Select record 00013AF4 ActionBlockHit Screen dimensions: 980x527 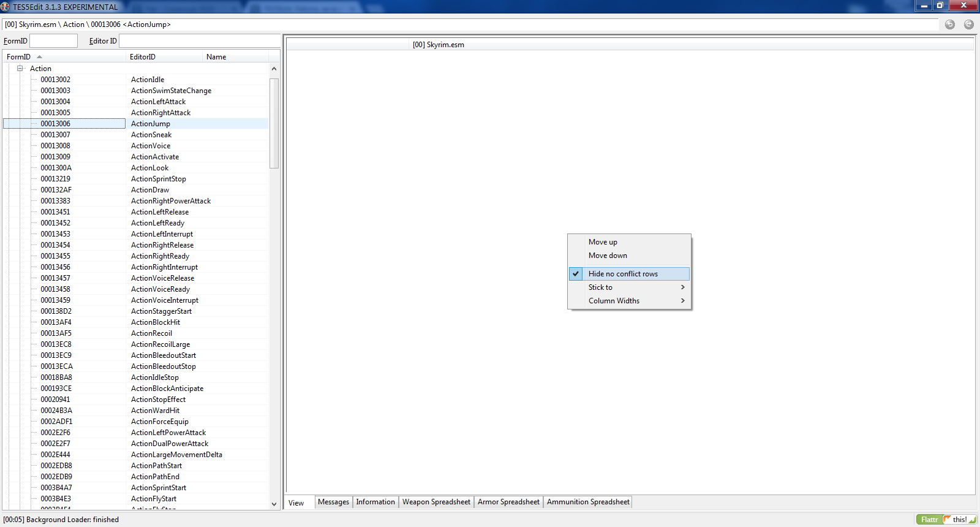point(135,322)
